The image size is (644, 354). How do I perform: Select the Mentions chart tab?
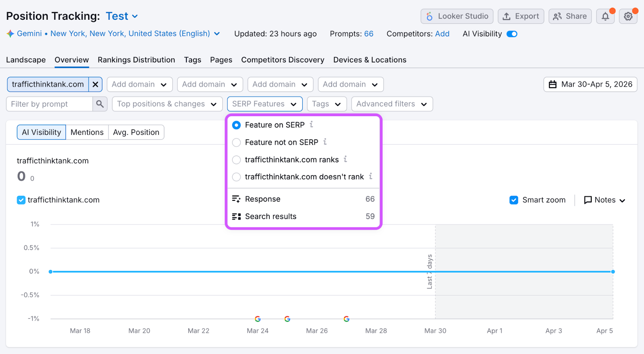pos(87,132)
